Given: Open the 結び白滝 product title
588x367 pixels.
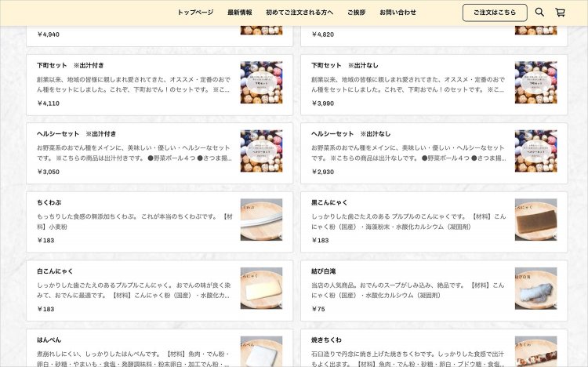Looking at the screenshot, I should (x=323, y=271).
